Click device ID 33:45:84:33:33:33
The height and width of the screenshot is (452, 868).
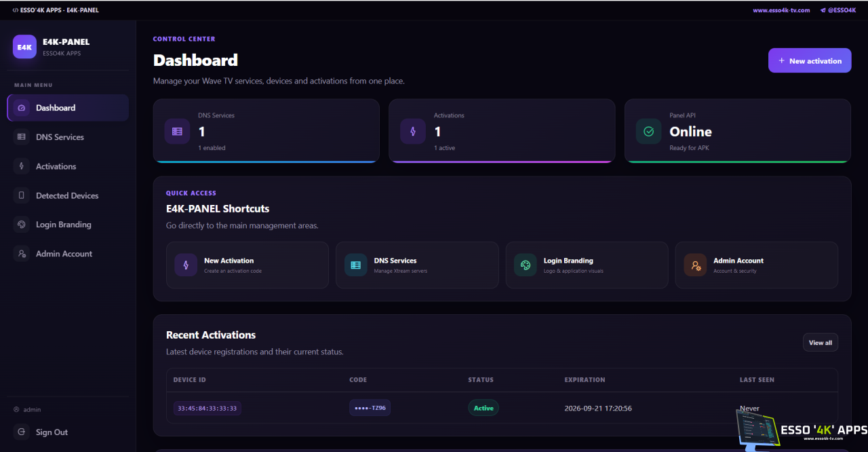point(207,408)
